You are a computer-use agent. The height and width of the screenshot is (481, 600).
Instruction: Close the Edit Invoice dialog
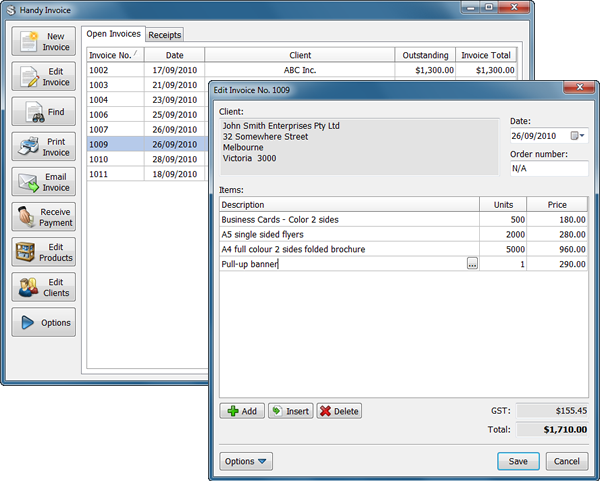[x=580, y=87]
